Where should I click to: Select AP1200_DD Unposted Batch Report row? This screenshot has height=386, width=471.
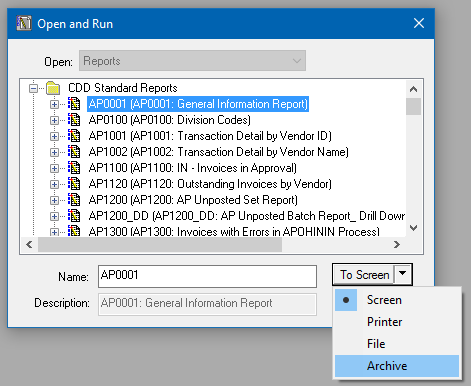[x=247, y=216]
